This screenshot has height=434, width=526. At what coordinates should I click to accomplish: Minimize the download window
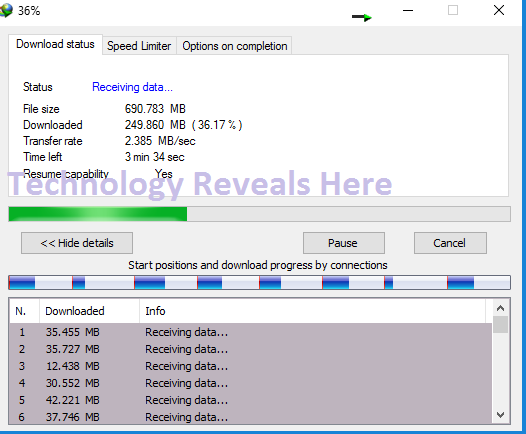408,10
